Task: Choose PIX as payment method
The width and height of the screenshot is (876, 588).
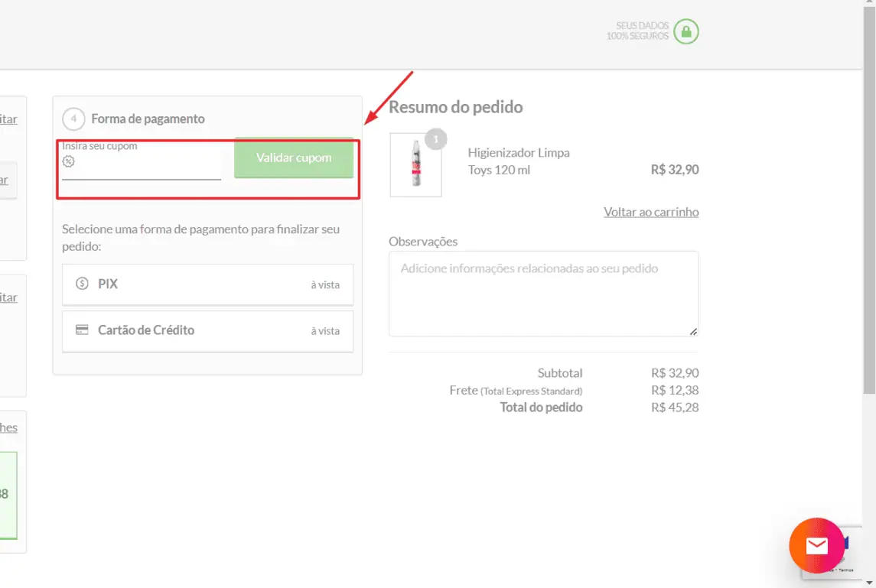Action: click(x=208, y=284)
